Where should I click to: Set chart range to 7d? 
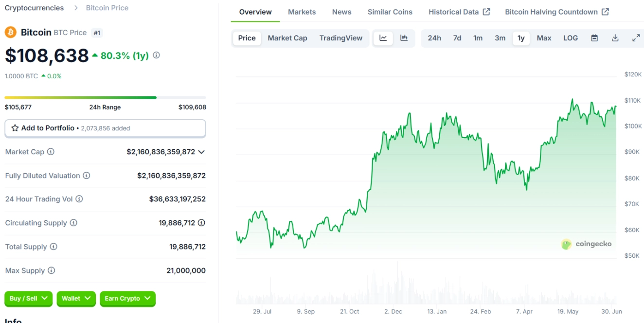tap(457, 38)
